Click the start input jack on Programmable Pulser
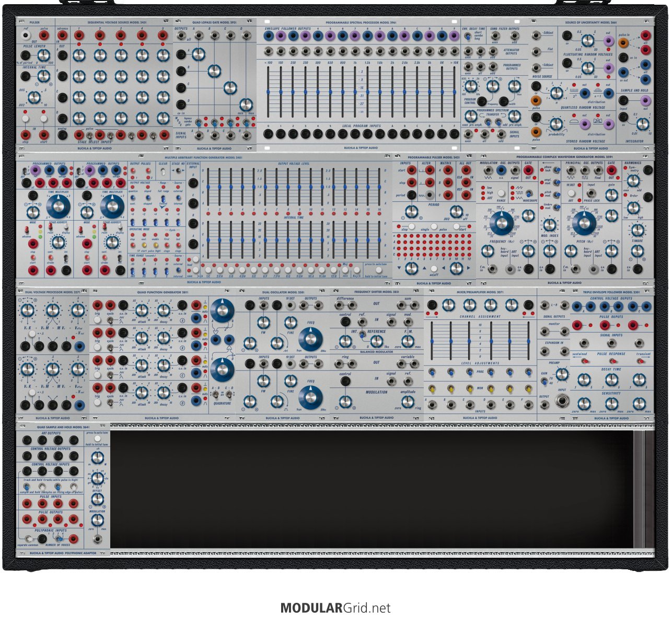Screen dimensions: 672x619 [x=412, y=171]
